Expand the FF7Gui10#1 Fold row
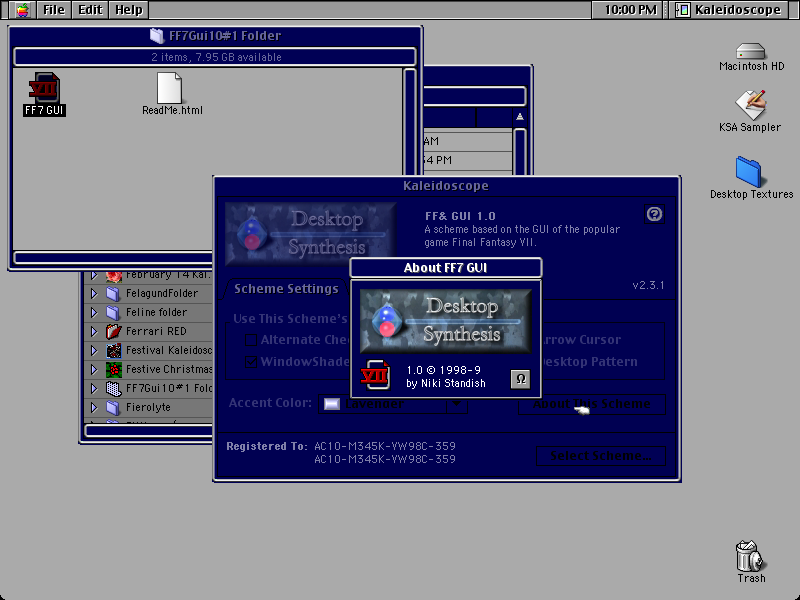This screenshot has width=800, height=600. point(93,389)
